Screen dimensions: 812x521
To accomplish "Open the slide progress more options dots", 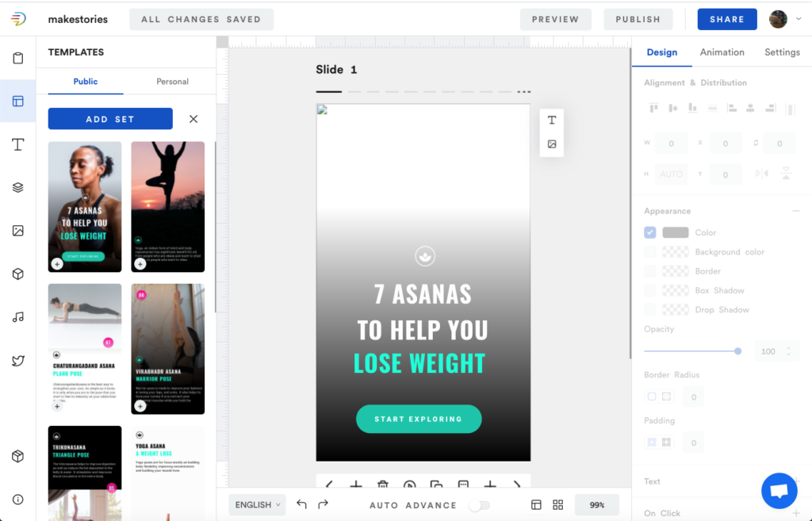I will pyautogui.click(x=524, y=92).
